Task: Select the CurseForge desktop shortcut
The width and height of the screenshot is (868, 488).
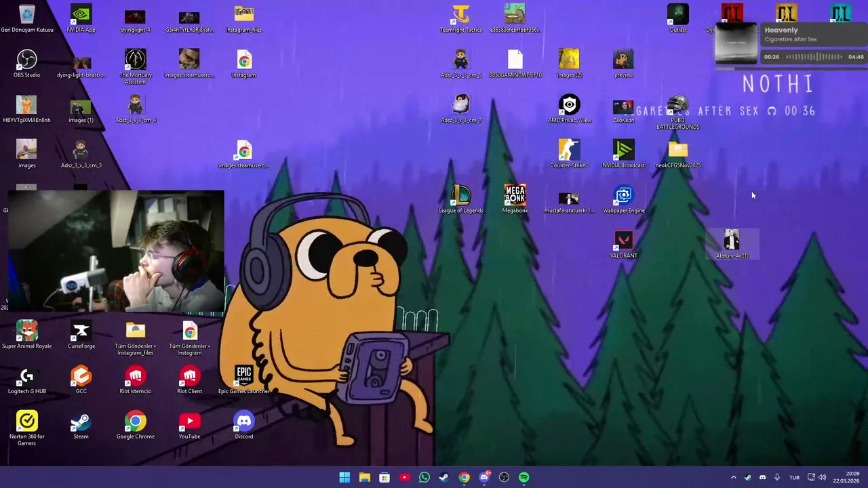Action: tap(81, 335)
